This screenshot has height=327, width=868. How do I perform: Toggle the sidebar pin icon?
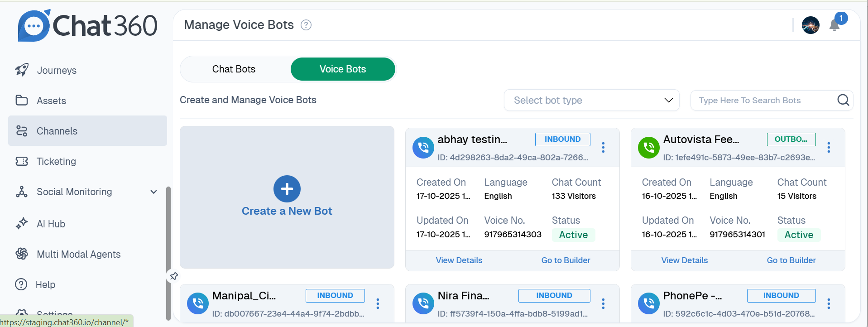[174, 276]
